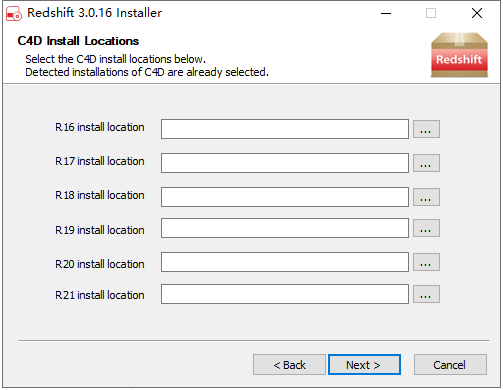Open the R18 location browse button
The image size is (503, 390).
pyautogui.click(x=426, y=197)
